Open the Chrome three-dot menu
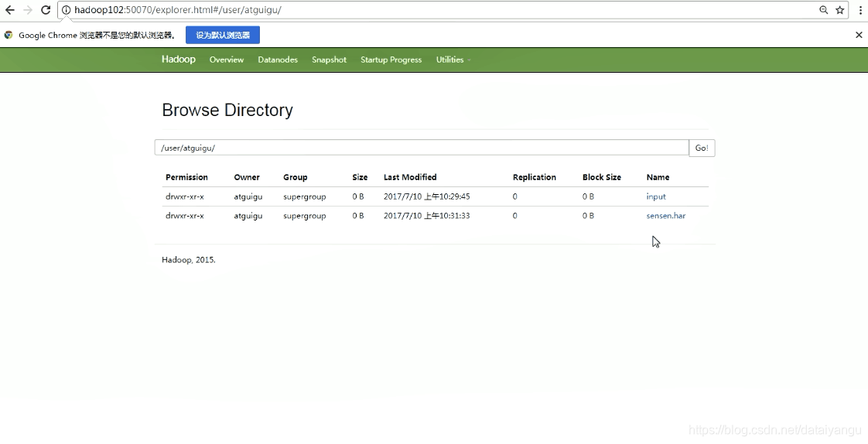The image size is (868, 444). click(x=859, y=10)
